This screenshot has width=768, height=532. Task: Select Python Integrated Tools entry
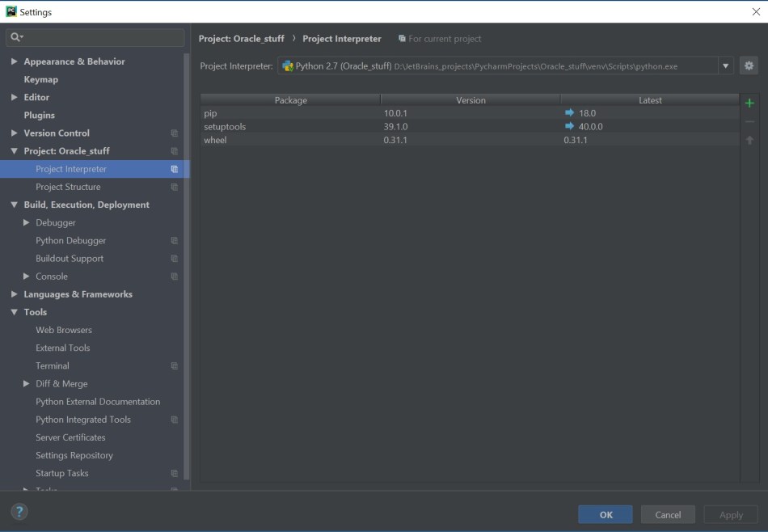pos(82,420)
